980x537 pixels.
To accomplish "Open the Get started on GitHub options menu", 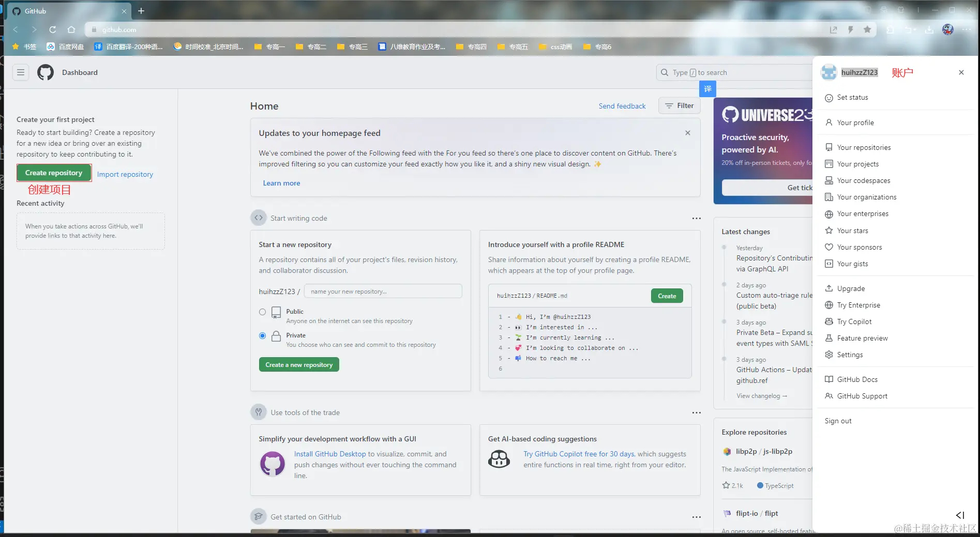I will point(697,517).
